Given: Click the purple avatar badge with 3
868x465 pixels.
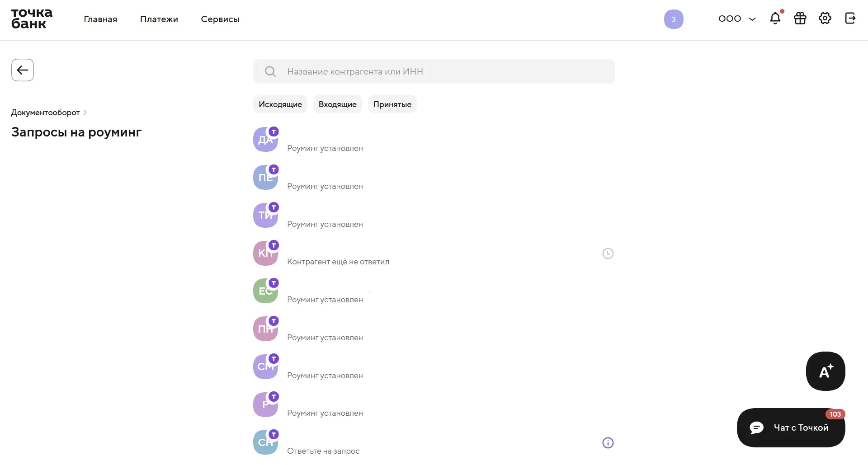Looking at the screenshot, I should click(x=674, y=19).
